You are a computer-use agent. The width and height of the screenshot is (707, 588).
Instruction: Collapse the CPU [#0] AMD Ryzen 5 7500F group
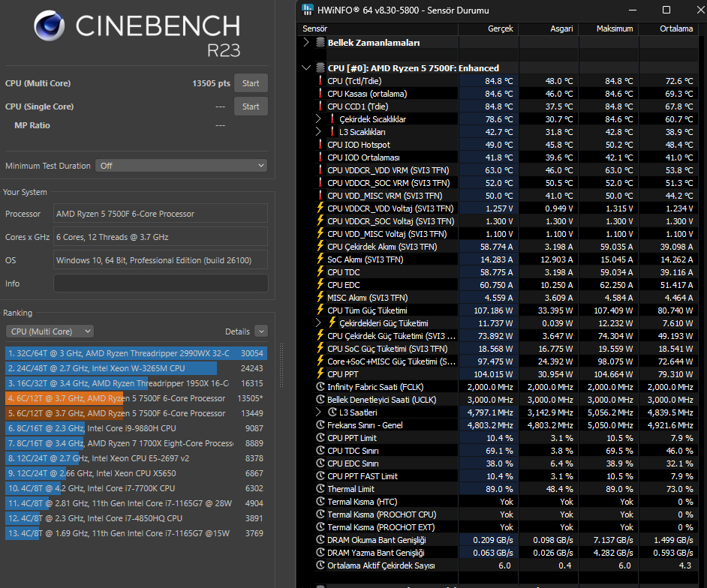point(307,68)
